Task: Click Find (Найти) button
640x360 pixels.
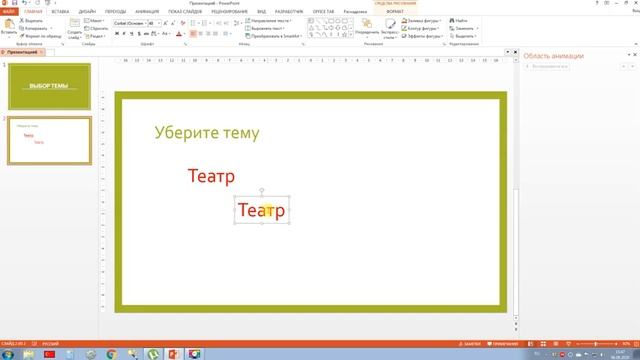Action: [458, 20]
